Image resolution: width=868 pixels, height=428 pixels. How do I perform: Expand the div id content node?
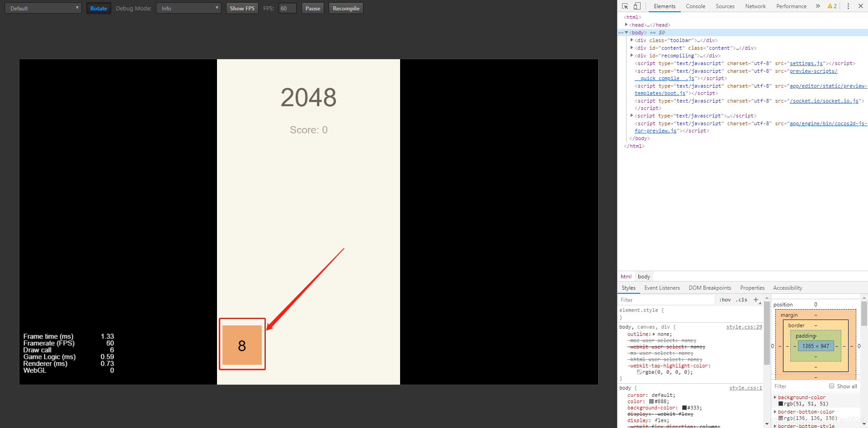point(632,48)
